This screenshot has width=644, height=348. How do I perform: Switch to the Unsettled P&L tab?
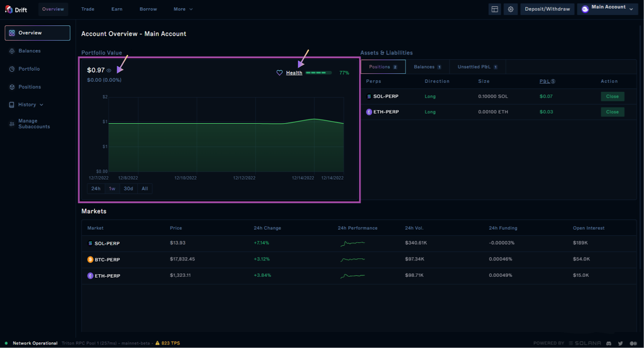[477, 67]
